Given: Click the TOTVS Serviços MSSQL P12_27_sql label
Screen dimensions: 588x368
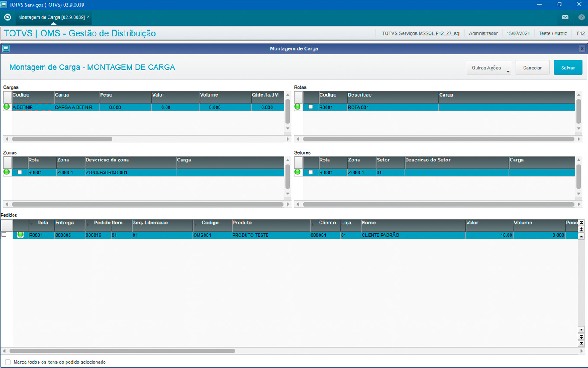Looking at the screenshot, I should coord(421,33).
